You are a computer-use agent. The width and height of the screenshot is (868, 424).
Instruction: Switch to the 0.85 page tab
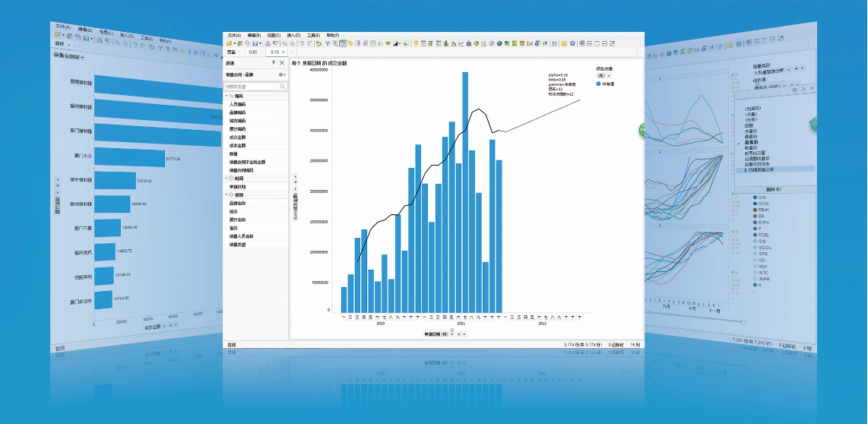pos(253,52)
